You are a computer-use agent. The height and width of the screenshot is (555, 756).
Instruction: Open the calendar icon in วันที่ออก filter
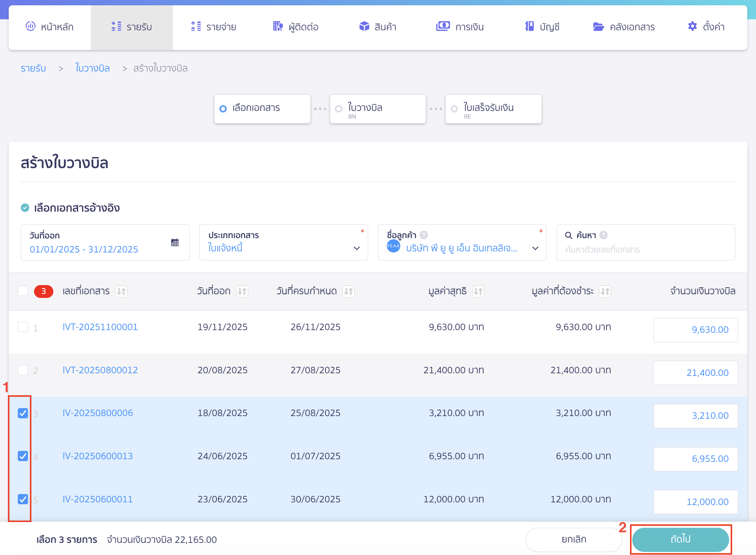point(175,242)
